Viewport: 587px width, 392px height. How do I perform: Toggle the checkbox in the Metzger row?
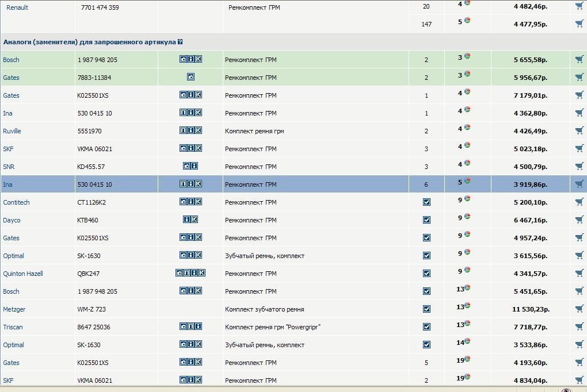click(x=426, y=309)
